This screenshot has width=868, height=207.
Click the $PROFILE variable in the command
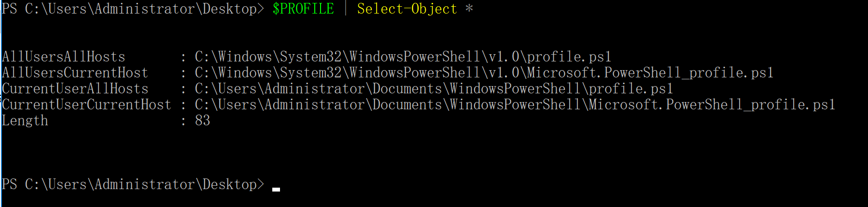[x=303, y=9]
